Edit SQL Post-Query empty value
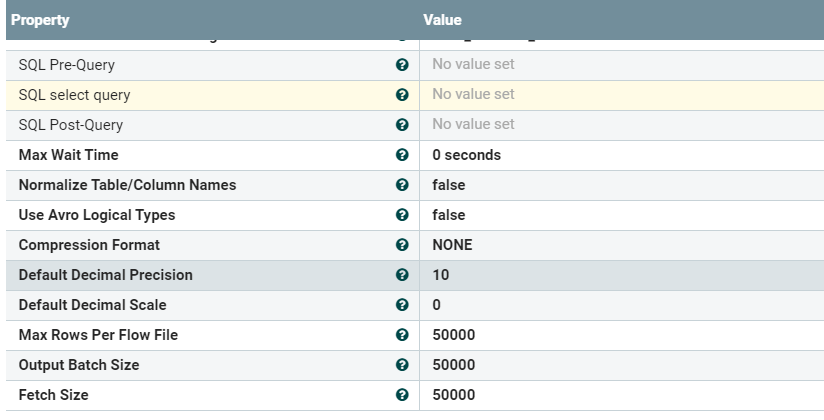Image resolution: width=824 pixels, height=420 pixels. (473, 124)
